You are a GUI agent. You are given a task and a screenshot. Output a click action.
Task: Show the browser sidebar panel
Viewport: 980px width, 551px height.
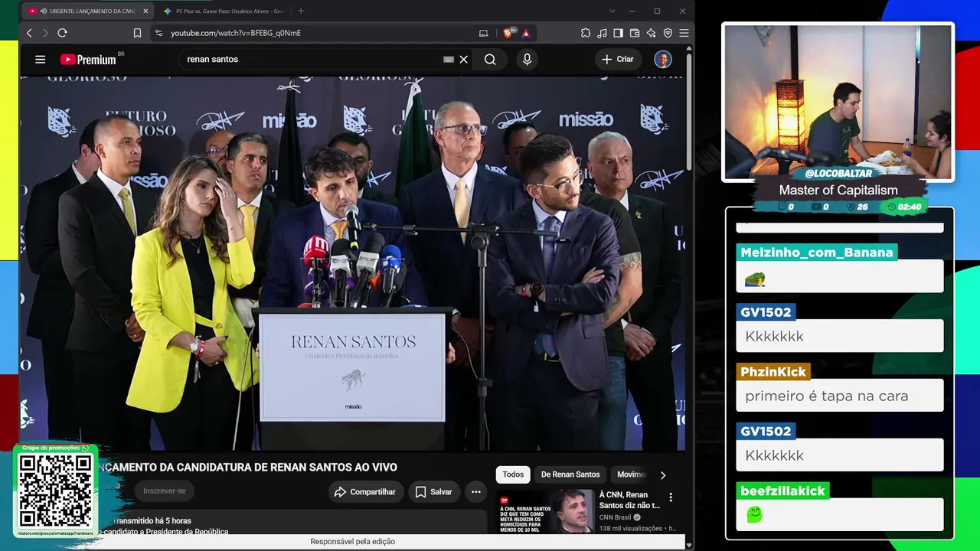click(x=619, y=33)
